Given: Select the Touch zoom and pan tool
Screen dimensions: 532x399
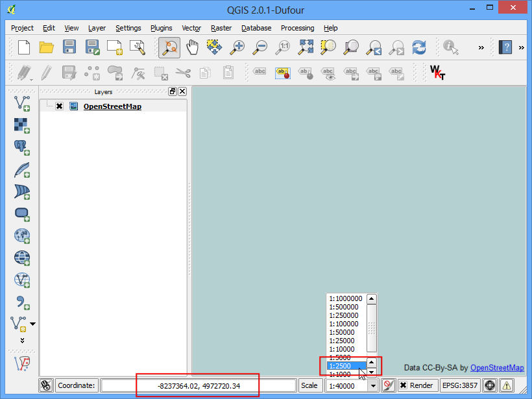Looking at the screenshot, I should point(169,47).
